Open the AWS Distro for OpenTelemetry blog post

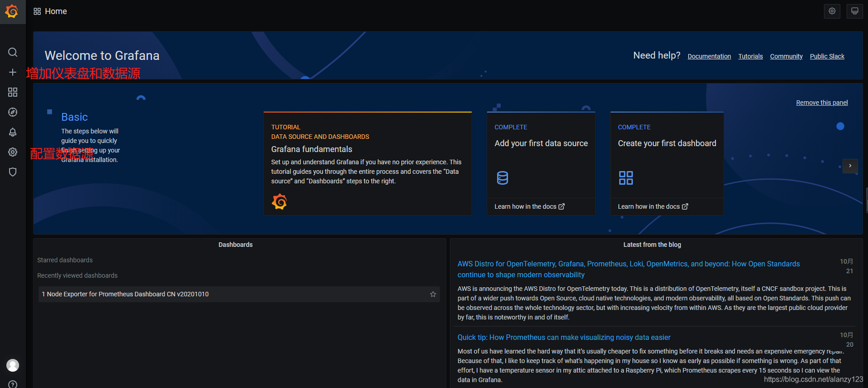[x=628, y=269]
